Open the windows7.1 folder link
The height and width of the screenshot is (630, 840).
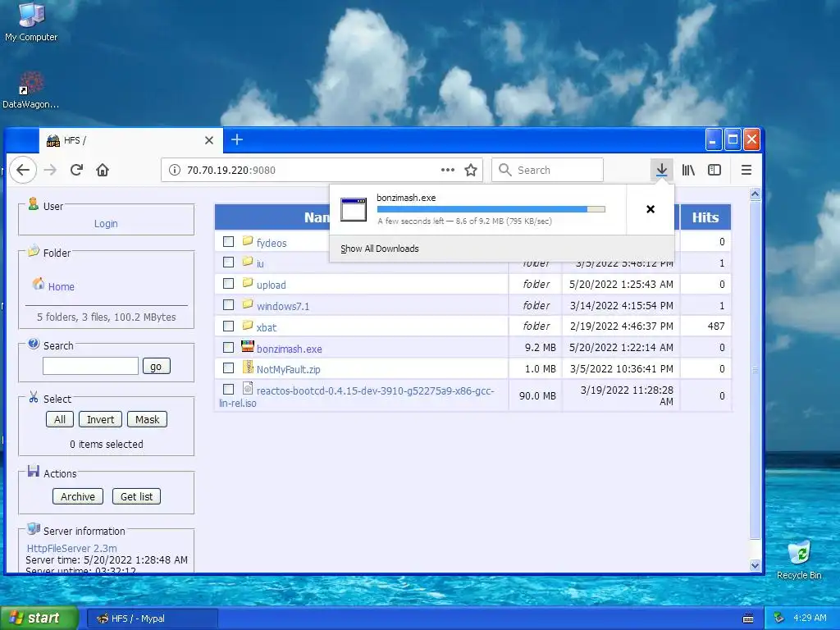283,307
